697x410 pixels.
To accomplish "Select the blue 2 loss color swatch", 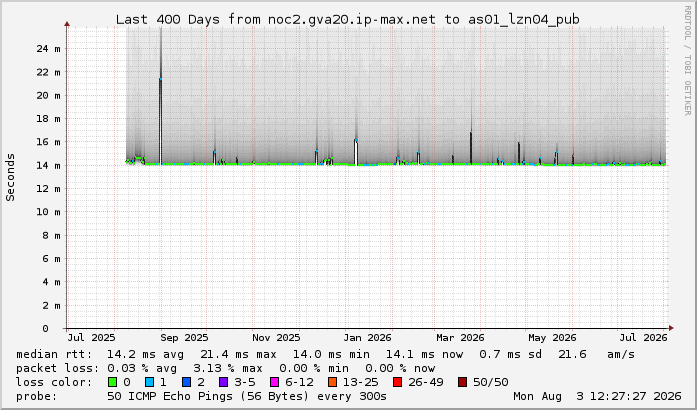I will [x=186, y=382].
